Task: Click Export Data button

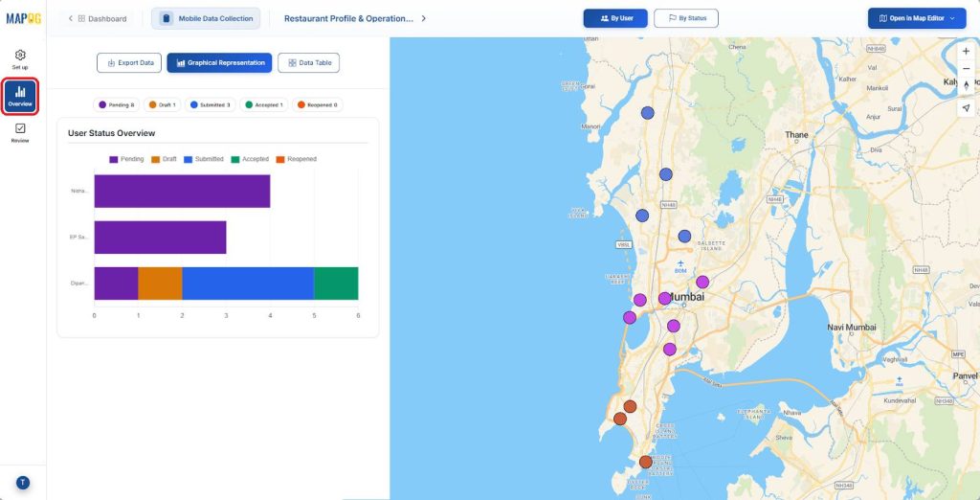Action: click(x=129, y=62)
